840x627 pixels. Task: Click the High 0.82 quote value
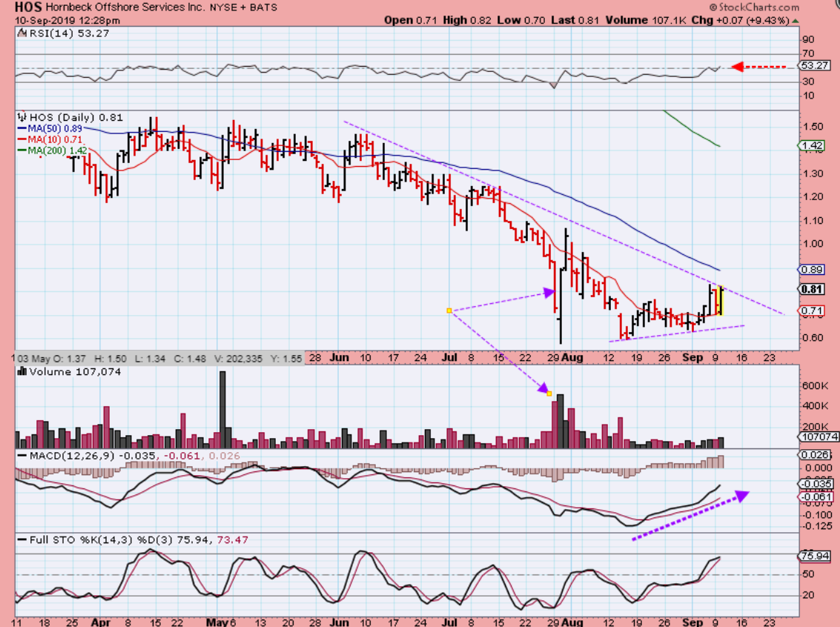pyautogui.click(x=466, y=20)
